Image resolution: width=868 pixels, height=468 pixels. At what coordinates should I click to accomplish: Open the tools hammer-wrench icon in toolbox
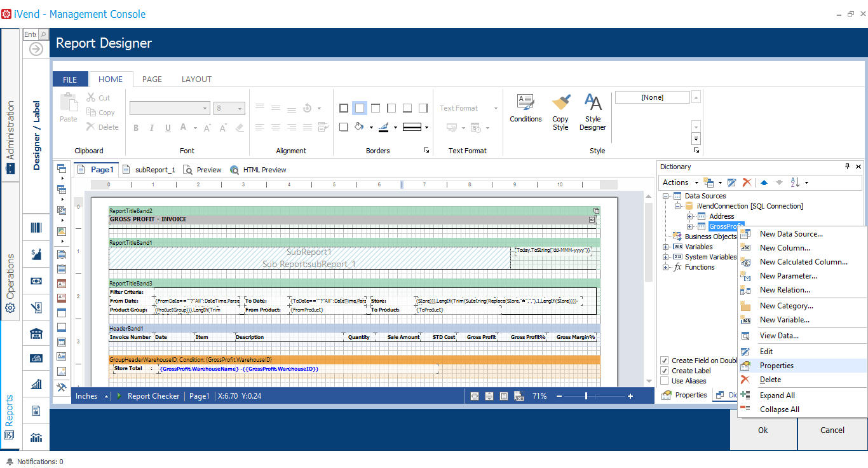(62, 387)
